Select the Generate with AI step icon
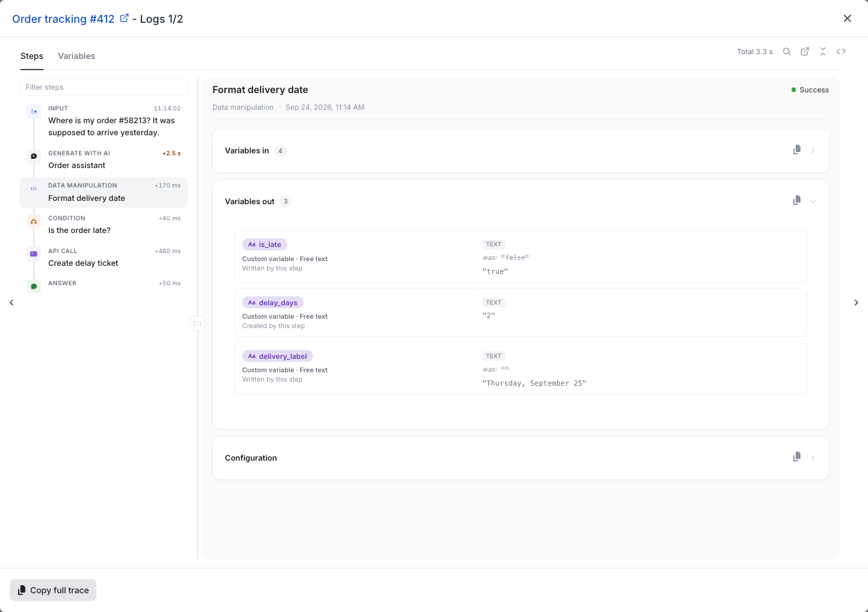 tap(33, 156)
